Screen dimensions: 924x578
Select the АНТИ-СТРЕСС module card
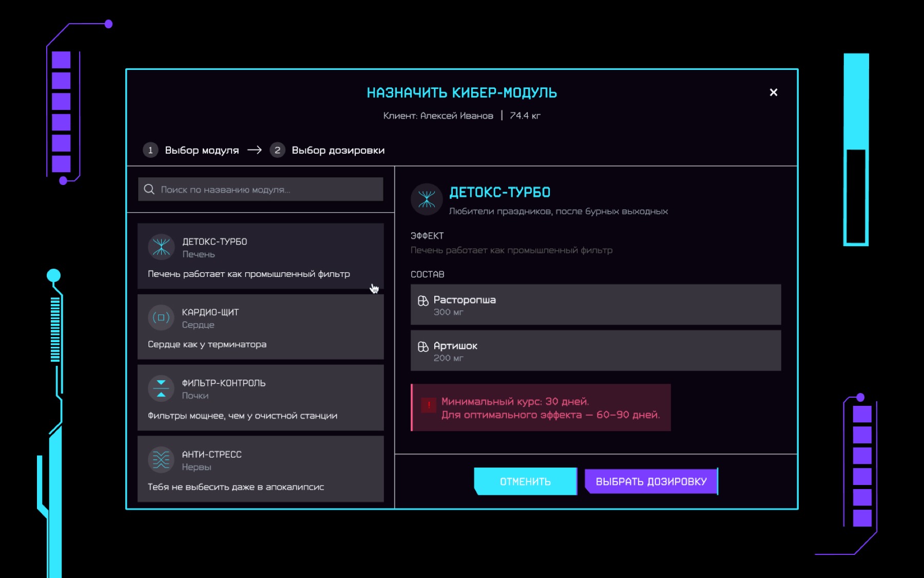[x=261, y=469]
